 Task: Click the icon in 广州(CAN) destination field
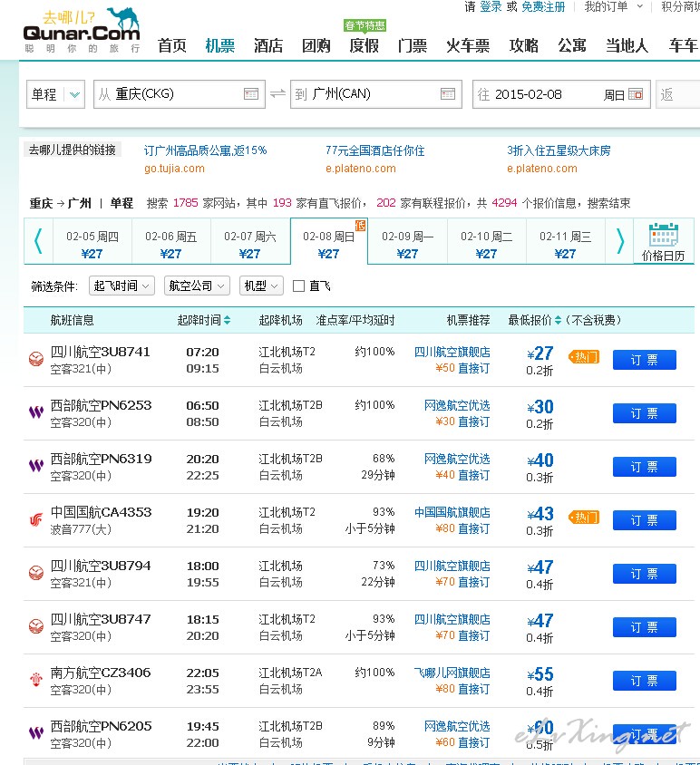(x=448, y=94)
